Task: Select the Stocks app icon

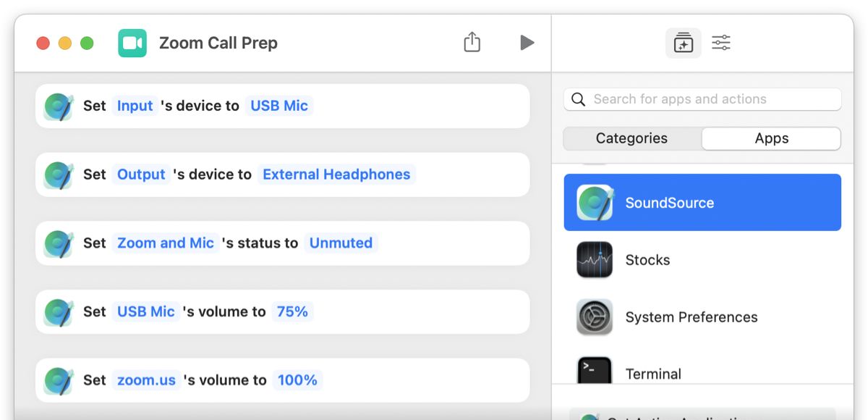Action: 595,260
